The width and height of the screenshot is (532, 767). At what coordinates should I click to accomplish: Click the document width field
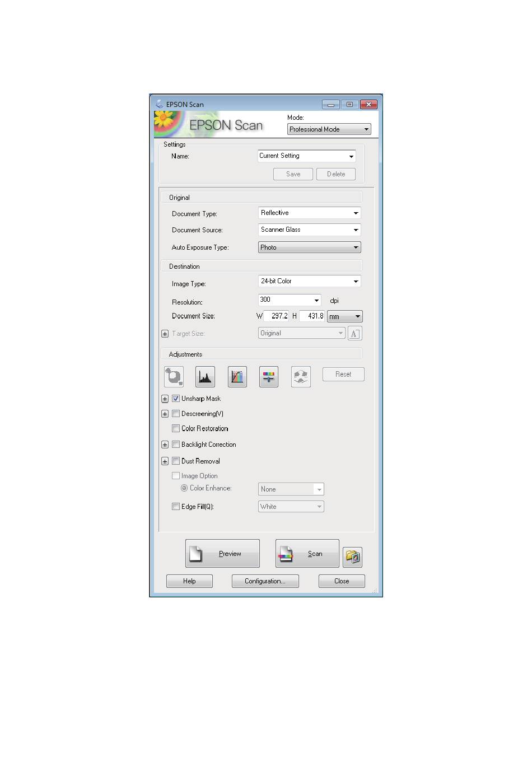pos(276,316)
